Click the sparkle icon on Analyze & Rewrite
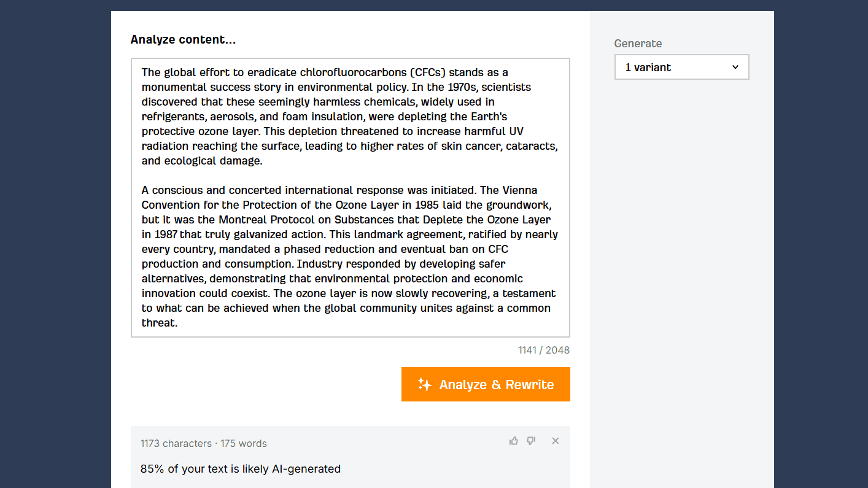 pyautogui.click(x=425, y=384)
